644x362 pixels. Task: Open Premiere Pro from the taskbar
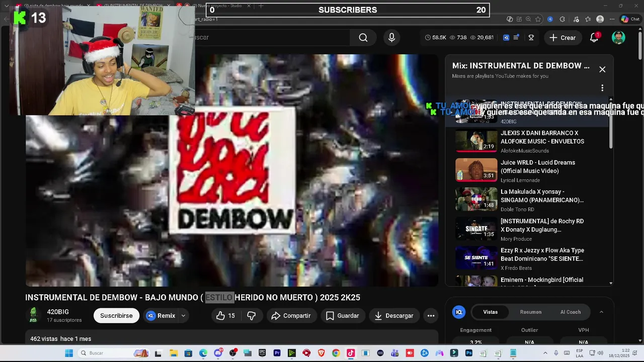point(277,353)
